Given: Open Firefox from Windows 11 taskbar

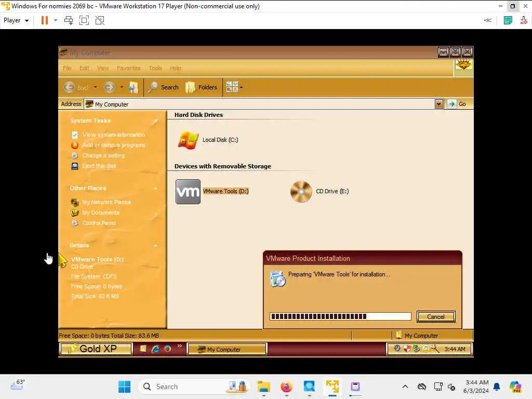Looking at the screenshot, I should tap(287, 387).
